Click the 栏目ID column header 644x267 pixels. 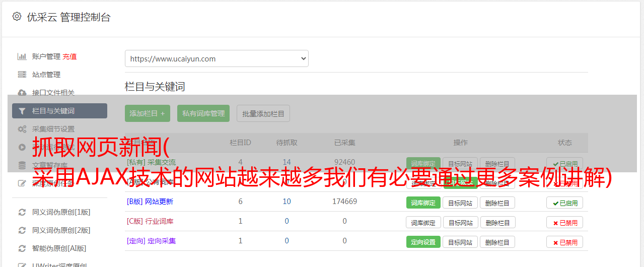point(240,143)
